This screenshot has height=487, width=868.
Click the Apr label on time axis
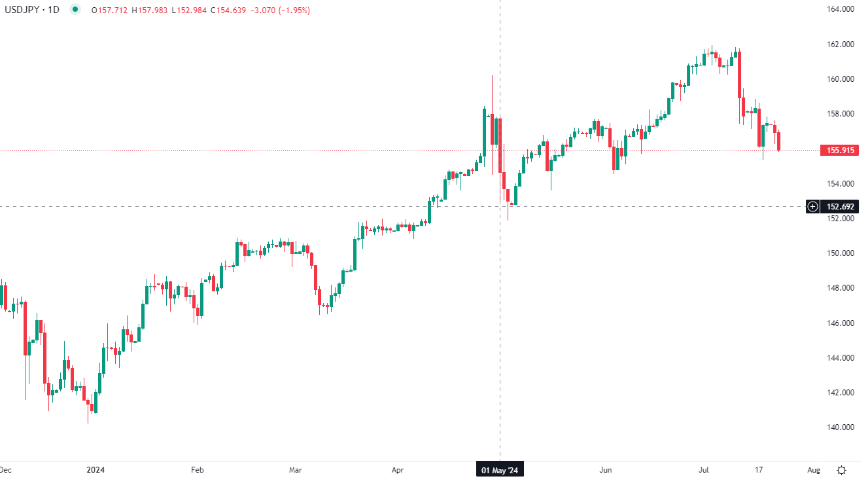[398, 470]
